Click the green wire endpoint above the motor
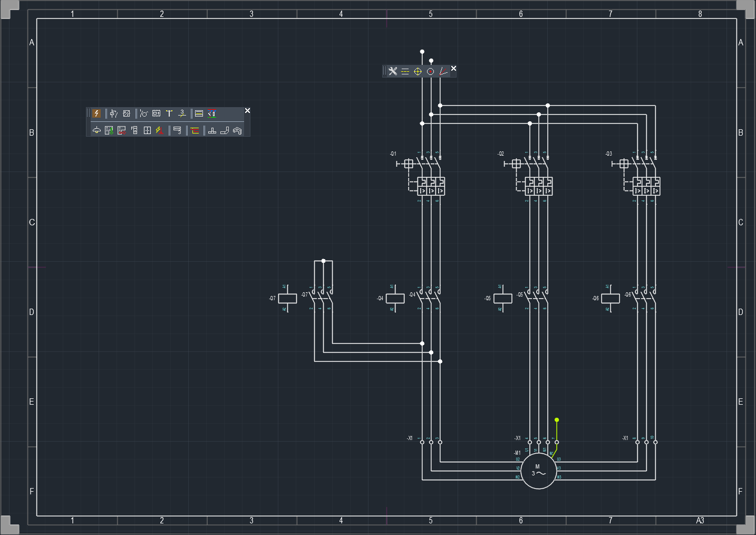This screenshot has width=756, height=535. point(557,420)
